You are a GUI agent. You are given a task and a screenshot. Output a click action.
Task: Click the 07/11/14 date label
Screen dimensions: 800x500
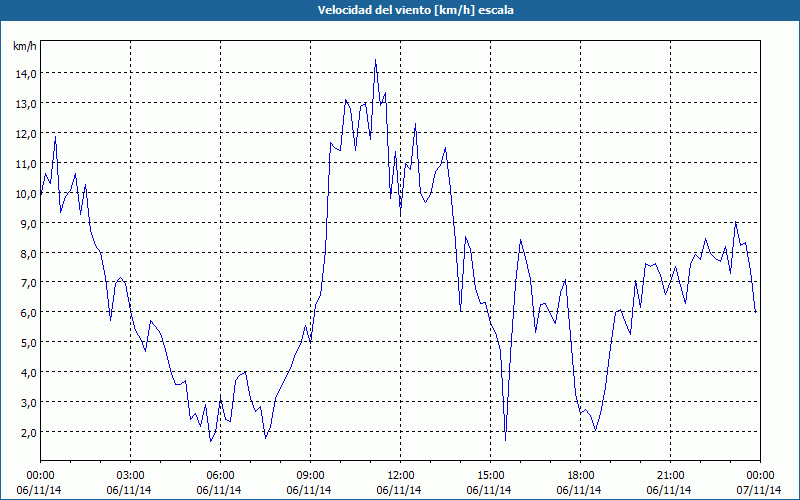[x=759, y=490]
